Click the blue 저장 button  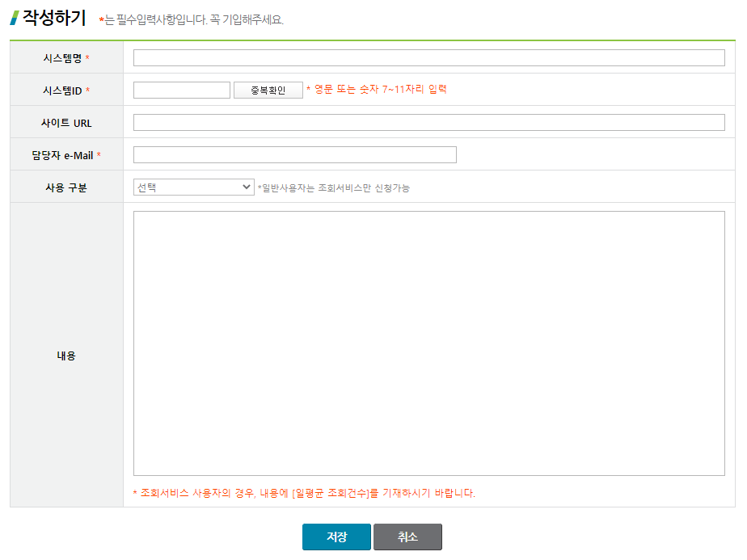click(336, 537)
